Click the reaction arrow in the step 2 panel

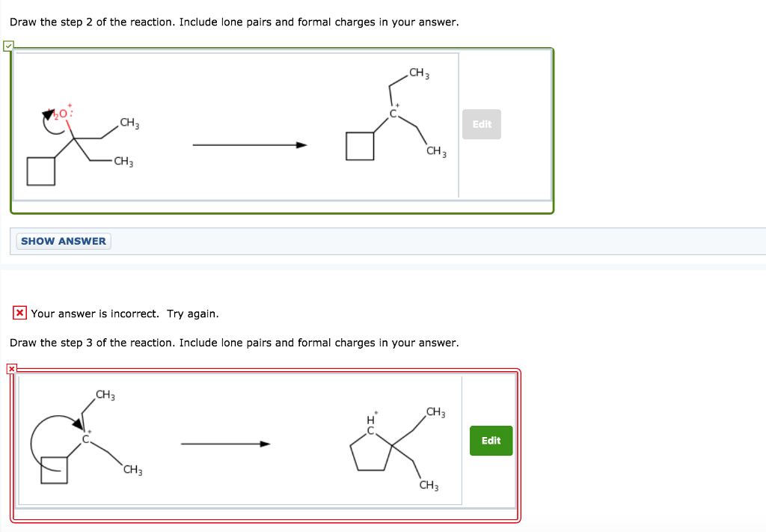pyautogui.click(x=251, y=145)
